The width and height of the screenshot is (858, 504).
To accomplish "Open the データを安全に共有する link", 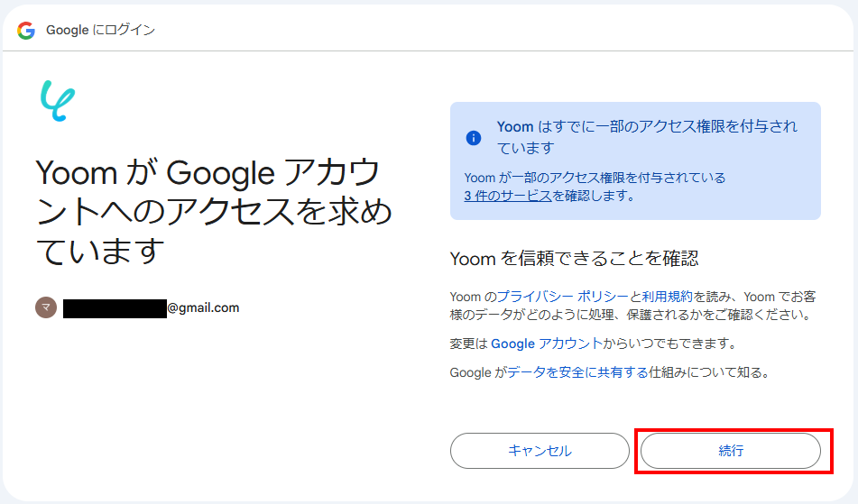I will [577, 371].
